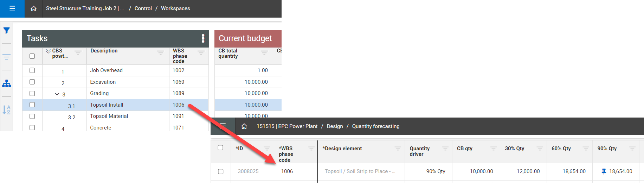Collapse the Grading row 3 chevron
This screenshot has width=644, height=183.
[x=57, y=94]
